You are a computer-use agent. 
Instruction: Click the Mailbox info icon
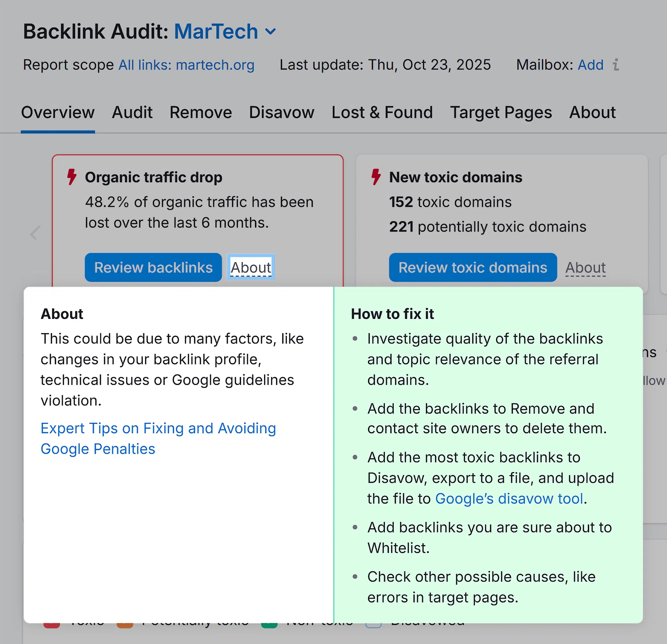click(x=616, y=65)
